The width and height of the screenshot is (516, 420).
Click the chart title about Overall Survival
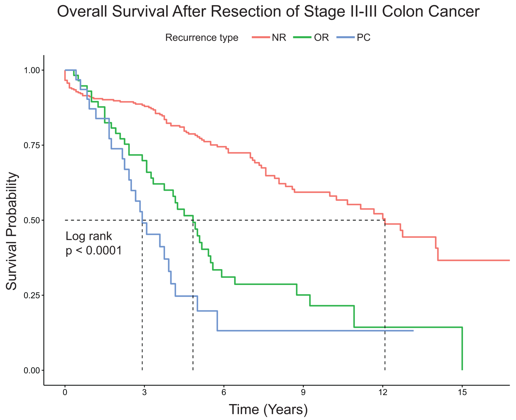point(268,11)
